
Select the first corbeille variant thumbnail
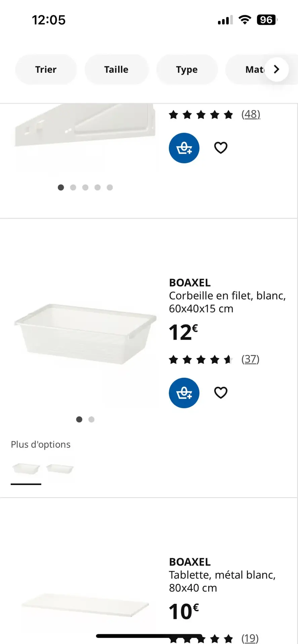tap(26, 469)
